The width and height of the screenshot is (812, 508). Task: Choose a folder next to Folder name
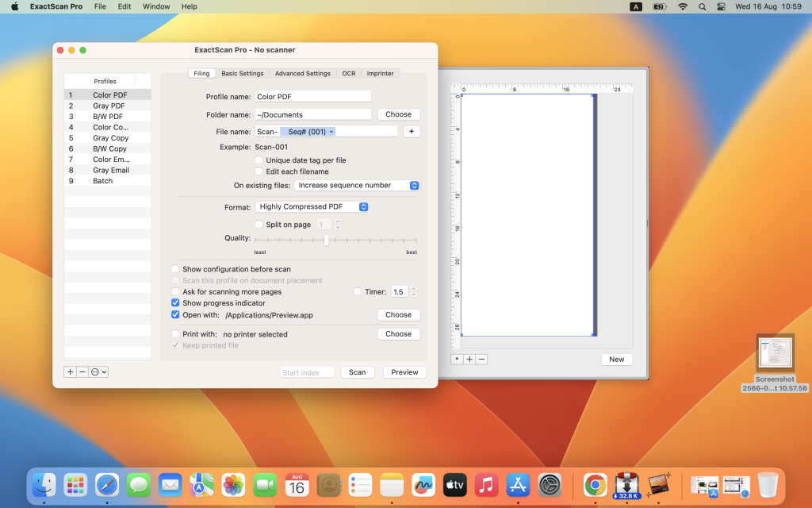click(x=398, y=114)
